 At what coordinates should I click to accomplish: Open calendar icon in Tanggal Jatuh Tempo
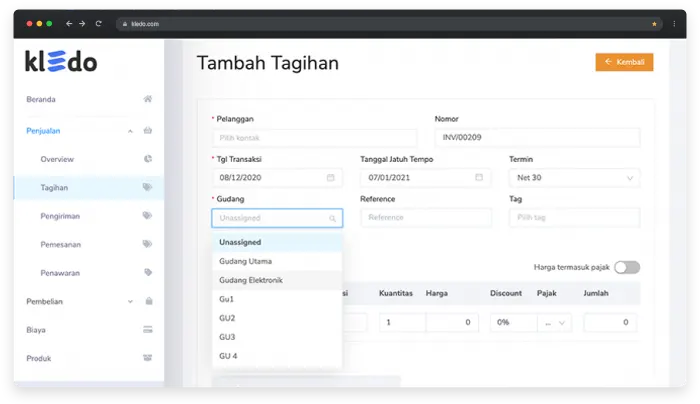coord(479,177)
